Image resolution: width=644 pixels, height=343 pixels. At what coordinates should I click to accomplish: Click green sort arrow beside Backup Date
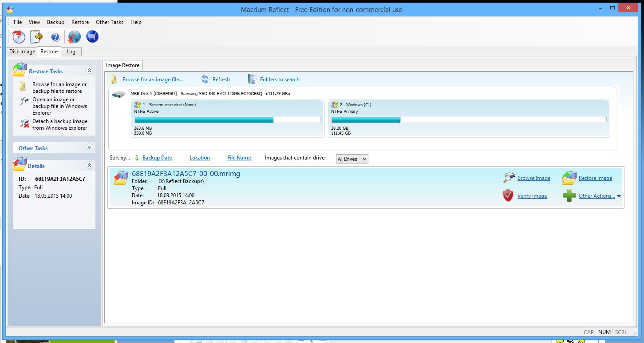click(137, 158)
